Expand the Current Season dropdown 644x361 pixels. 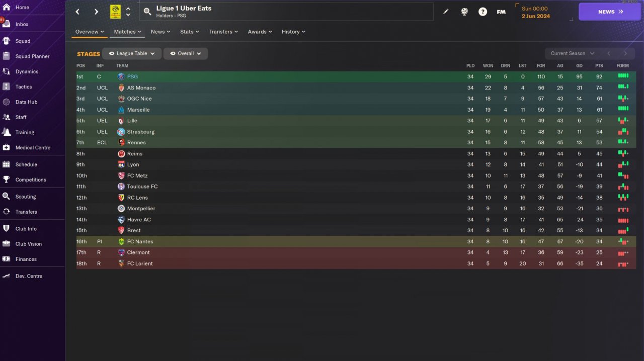572,53
